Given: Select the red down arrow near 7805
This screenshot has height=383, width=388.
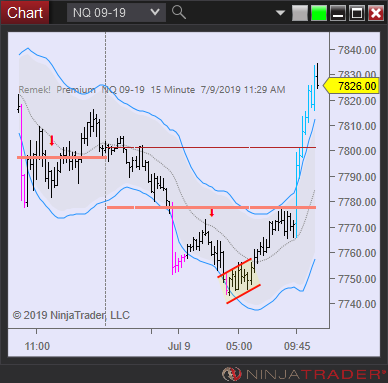Looking at the screenshot, I should point(52,140).
